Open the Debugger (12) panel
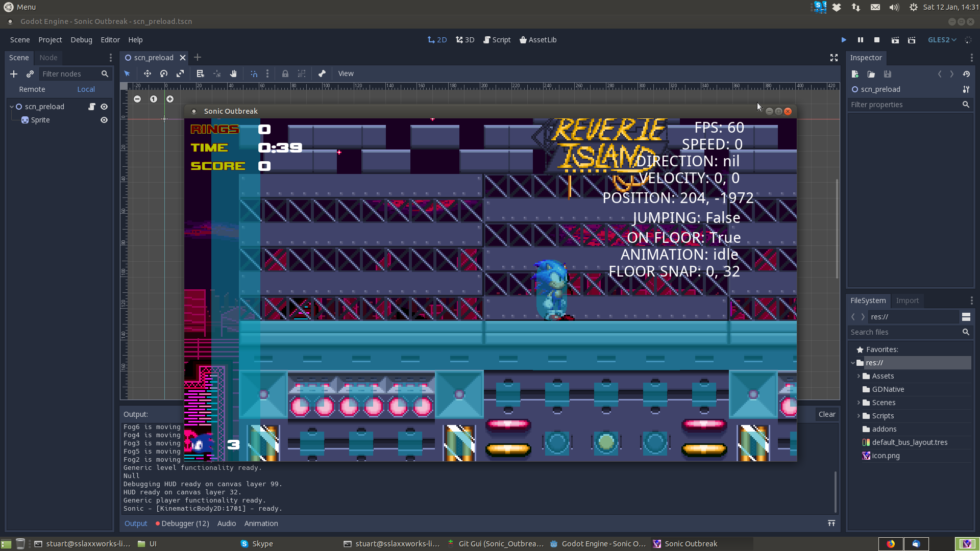The height and width of the screenshot is (551, 980). 182,523
